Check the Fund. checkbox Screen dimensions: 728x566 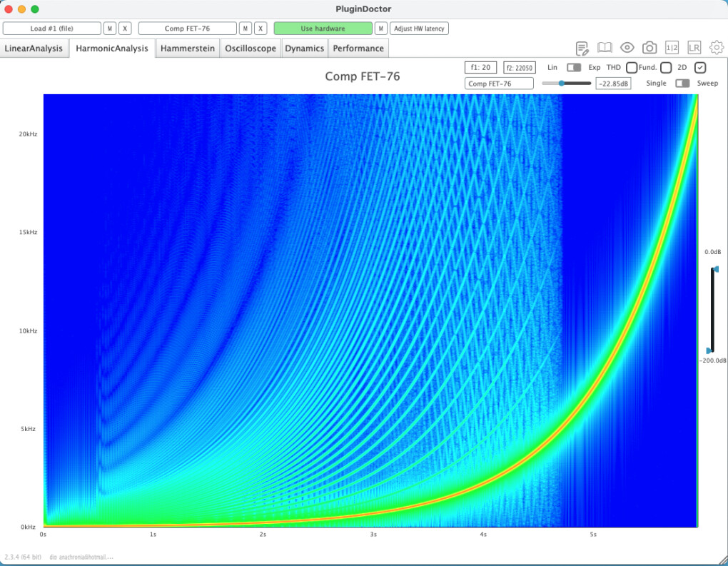click(x=666, y=67)
